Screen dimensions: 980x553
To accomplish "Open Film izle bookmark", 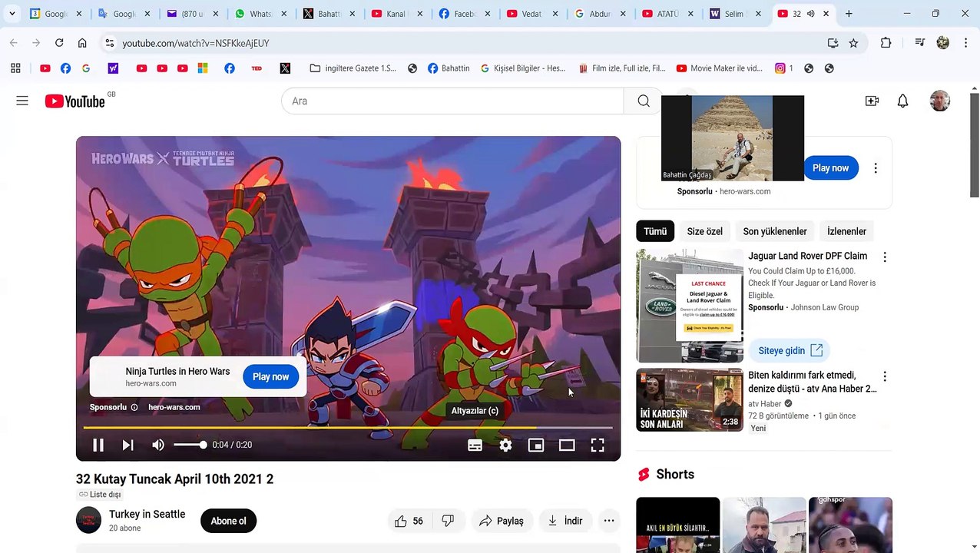I will pyautogui.click(x=622, y=68).
